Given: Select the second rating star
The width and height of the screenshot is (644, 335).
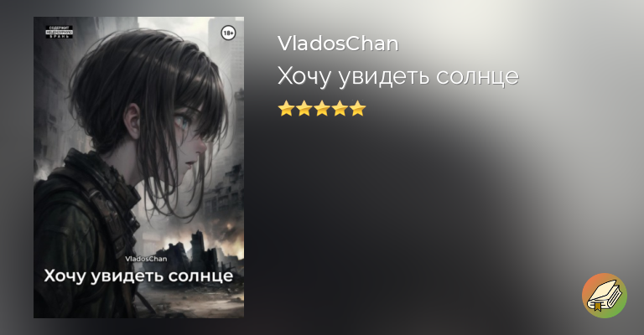Looking at the screenshot, I should [304, 109].
